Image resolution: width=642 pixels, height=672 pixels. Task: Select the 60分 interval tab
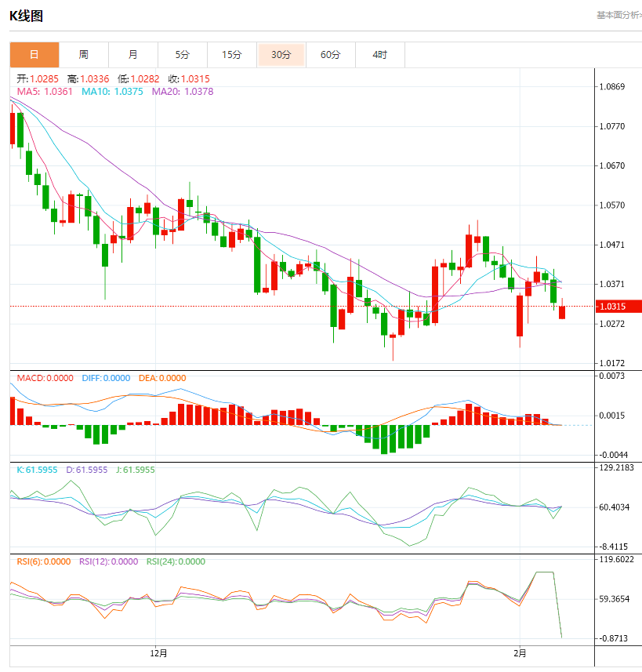click(331, 54)
